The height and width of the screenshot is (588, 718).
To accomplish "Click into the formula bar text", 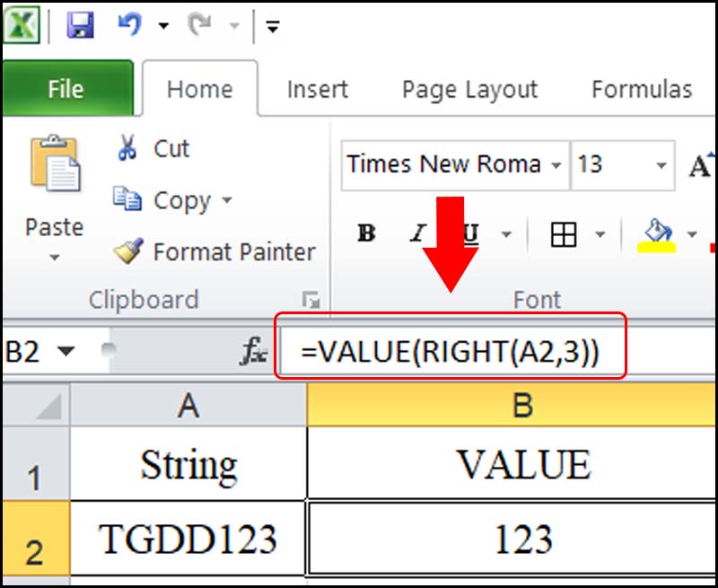I will [450, 353].
